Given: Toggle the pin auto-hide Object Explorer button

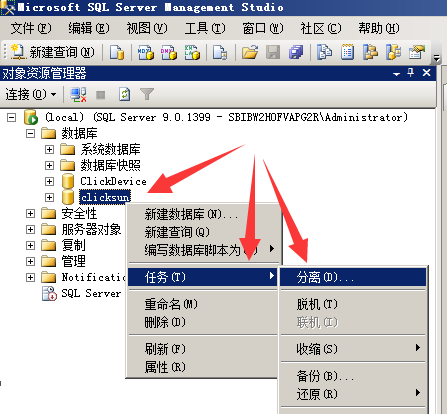Looking at the screenshot, I should click(x=411, y=72).
